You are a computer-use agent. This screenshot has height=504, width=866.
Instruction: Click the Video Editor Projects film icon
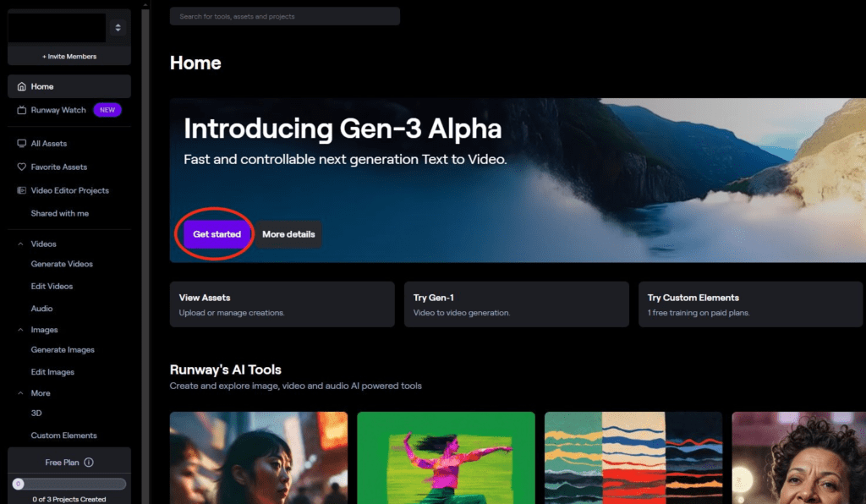(x=21, y=190)
